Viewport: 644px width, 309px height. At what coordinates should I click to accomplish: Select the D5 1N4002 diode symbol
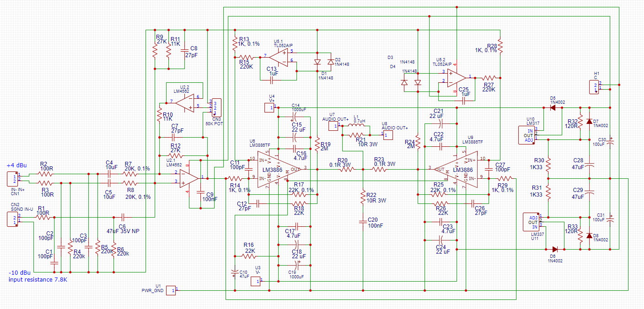pos(553,108)
